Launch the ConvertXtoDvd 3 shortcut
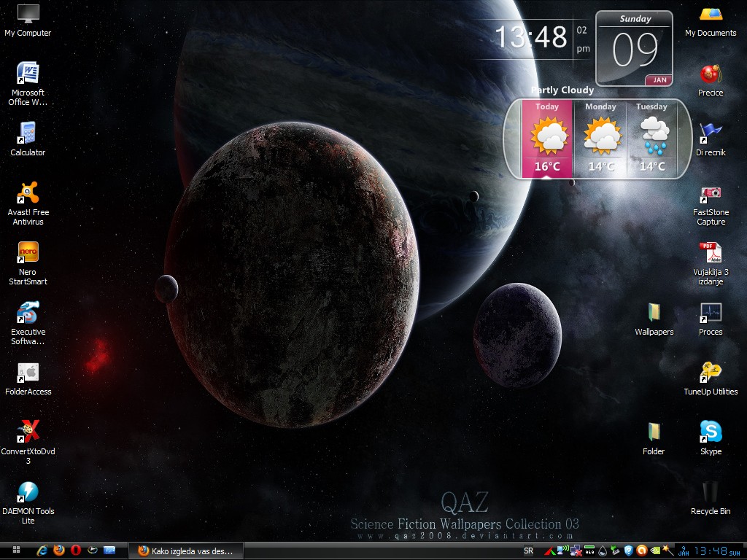The width and height of the screenshot is (747, 560). coord(28,443)
